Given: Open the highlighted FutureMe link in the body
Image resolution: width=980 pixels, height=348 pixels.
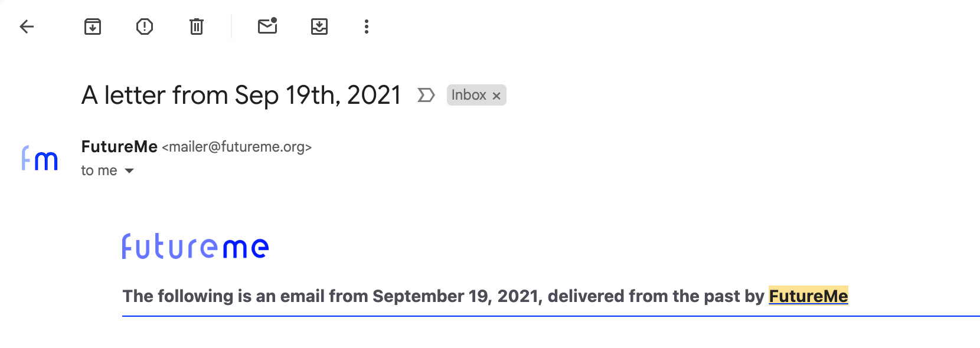Looking at the screenshot, I should [808, 296].
